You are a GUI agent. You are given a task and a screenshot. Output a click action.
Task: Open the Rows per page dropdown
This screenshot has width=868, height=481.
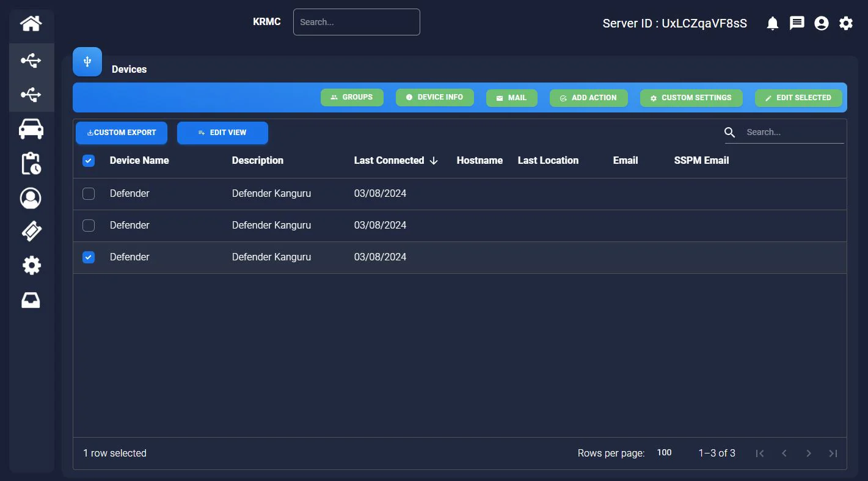pos(665,453)
